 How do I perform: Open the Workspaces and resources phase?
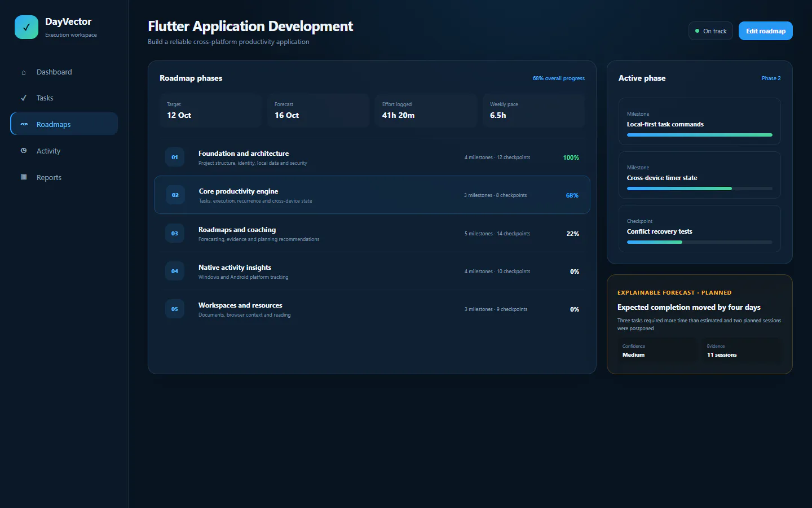[372, 309]
